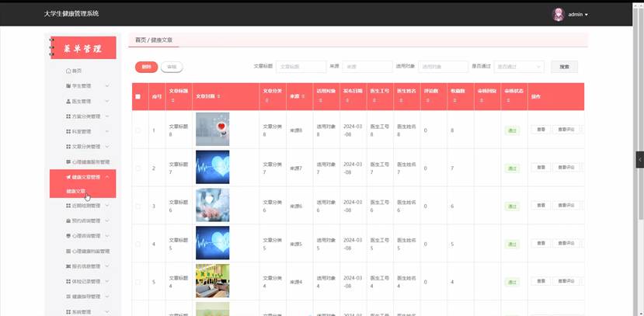The height and width of the screenshot is (316, 644).
Task: Click the 预约咨询管理 icon
Action: (68, 221)
